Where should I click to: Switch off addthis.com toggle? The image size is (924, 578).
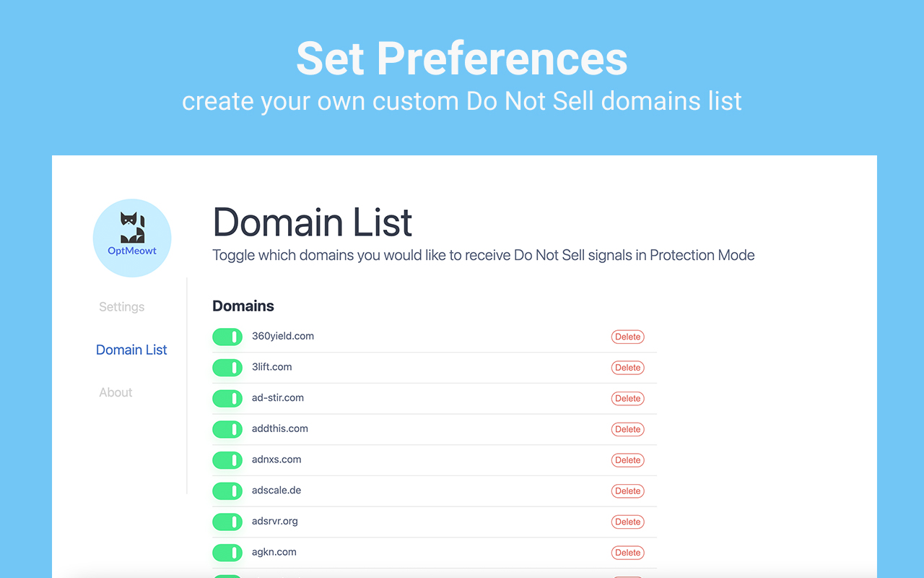pyautogui.click(x=227, y=429)
